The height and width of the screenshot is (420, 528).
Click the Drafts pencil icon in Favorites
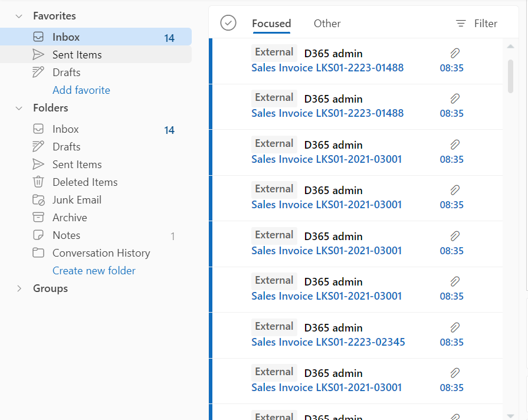pos(37,72)
